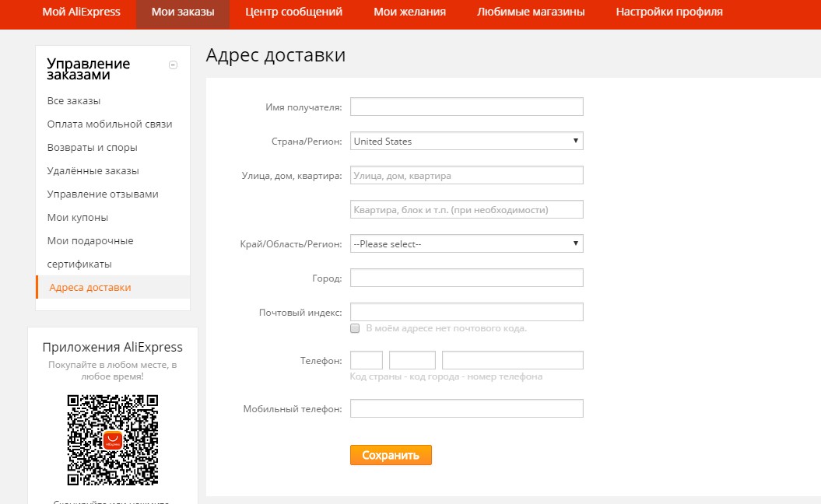The image size is (821, 504).
Task: Open Все заказы in sidebar
Action: pyautogui.click(x=74, y=100)
